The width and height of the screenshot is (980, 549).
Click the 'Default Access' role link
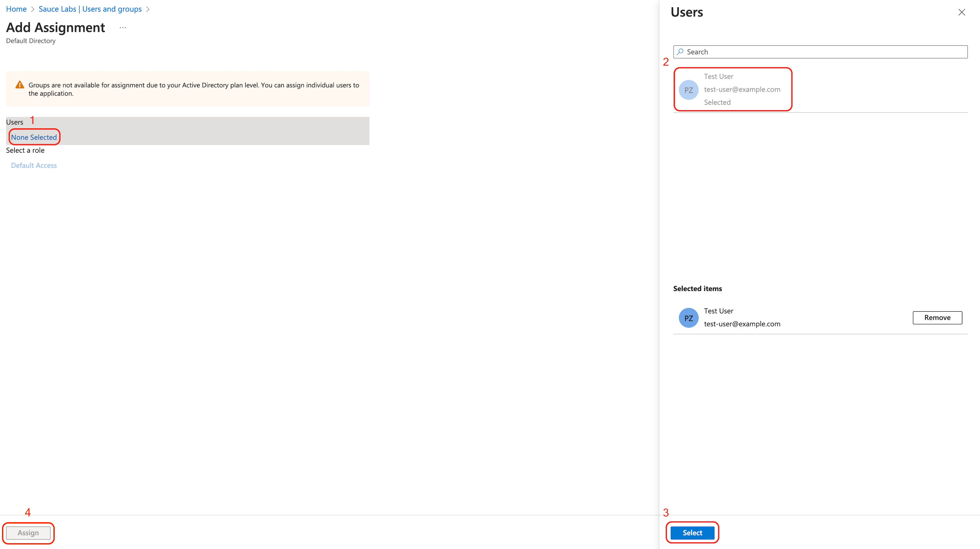(x=34, y=165)
